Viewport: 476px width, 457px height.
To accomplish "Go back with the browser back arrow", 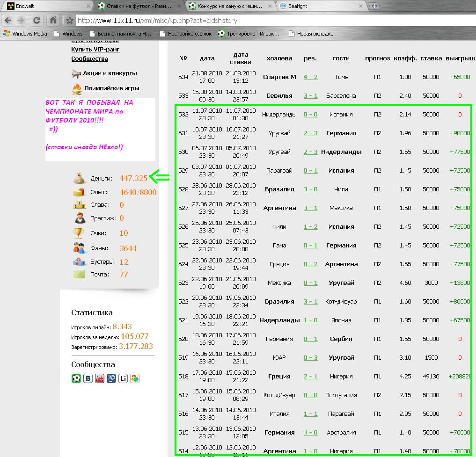I will (x=8, y=21).
